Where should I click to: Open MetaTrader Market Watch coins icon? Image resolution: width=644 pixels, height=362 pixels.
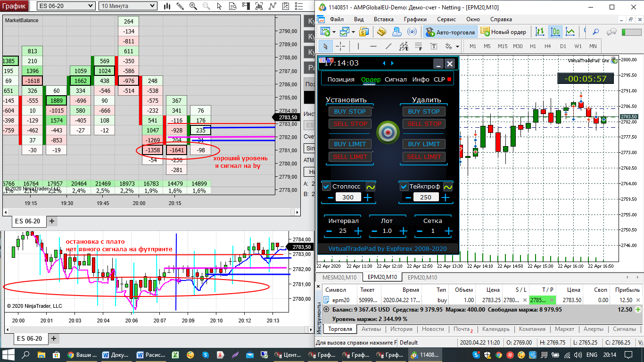pos(363,32)
